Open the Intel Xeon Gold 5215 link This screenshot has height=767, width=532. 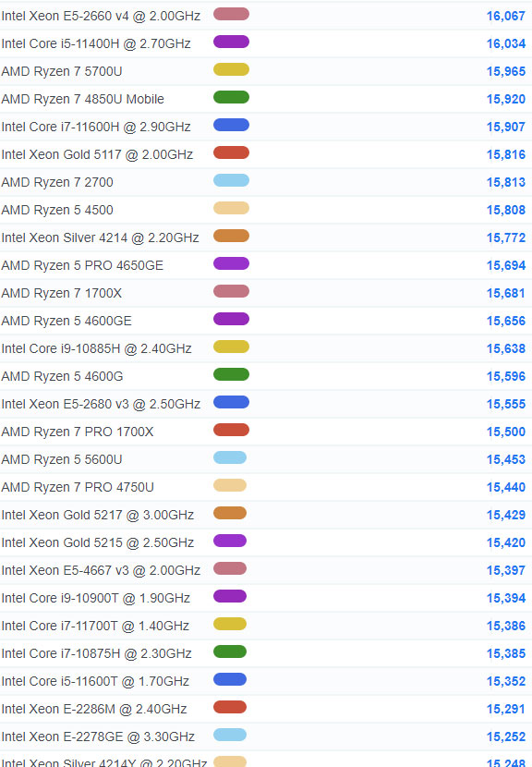[98, 543]
